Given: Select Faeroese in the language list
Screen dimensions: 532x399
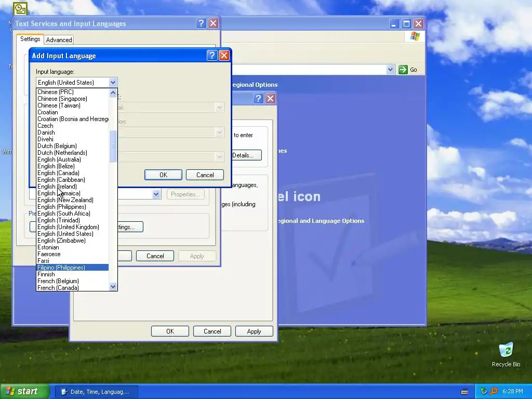Looking at the screenshot, I should point(73,254).
